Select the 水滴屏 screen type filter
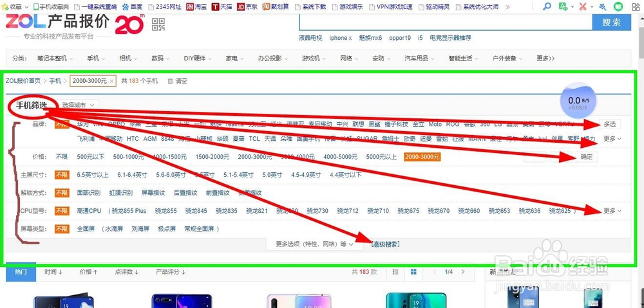The width and height of the screenshot is (644, 308). 114,229
